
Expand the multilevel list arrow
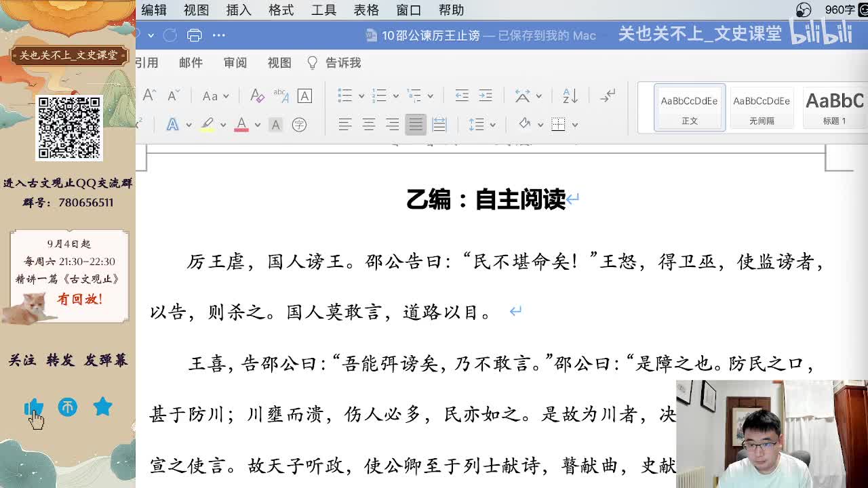[x=431, y=96]
